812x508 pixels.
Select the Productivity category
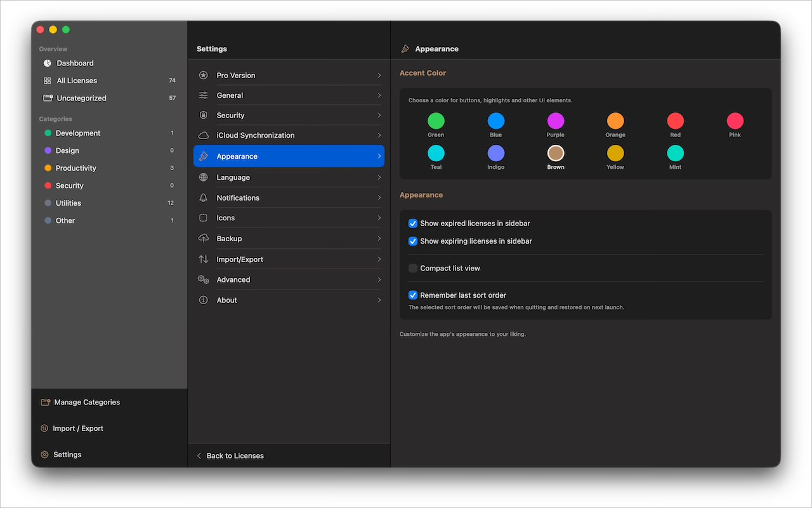click(109, 168)
